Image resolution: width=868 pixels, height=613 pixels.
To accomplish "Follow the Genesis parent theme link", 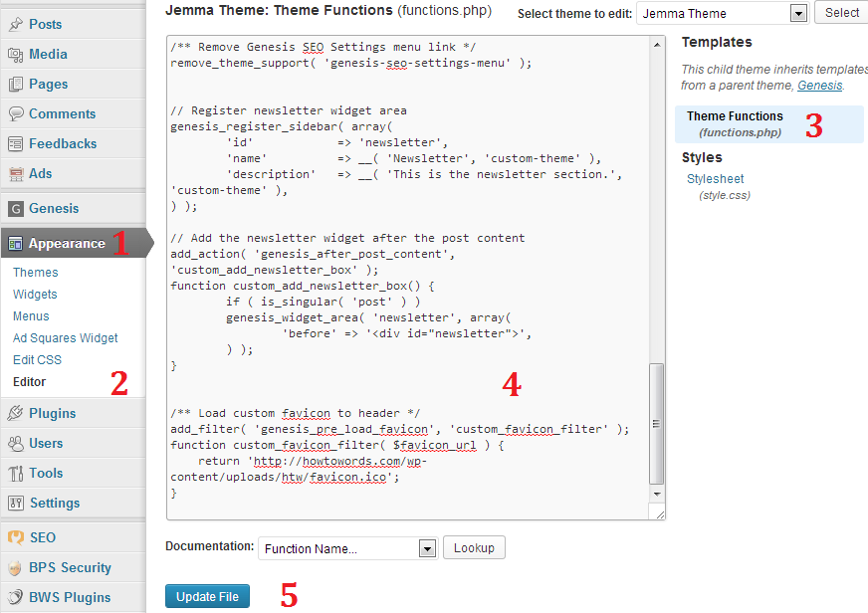I will pyautogui.click(x=820, y=86).
